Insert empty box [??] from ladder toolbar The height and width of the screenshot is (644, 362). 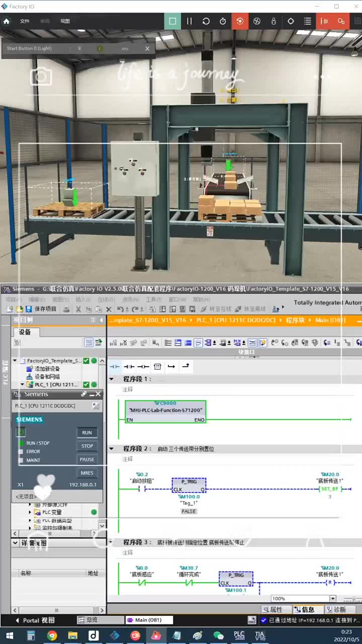157,366
